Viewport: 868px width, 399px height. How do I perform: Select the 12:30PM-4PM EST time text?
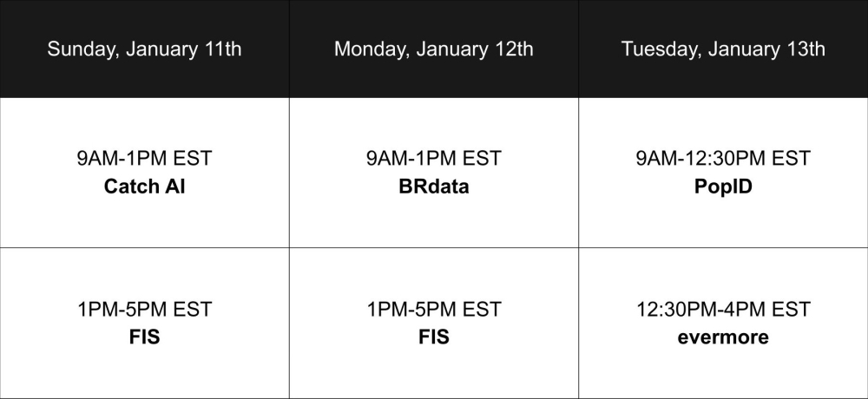723,310
